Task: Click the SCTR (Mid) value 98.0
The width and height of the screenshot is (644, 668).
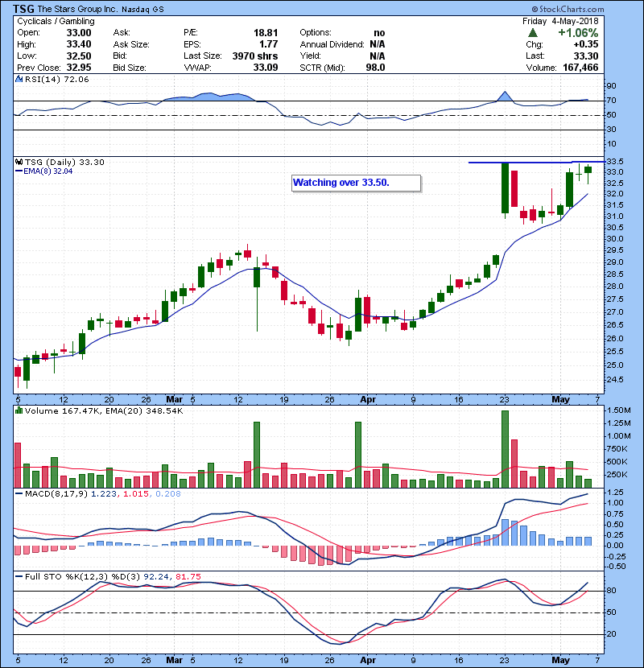Action: click(375, 68)
